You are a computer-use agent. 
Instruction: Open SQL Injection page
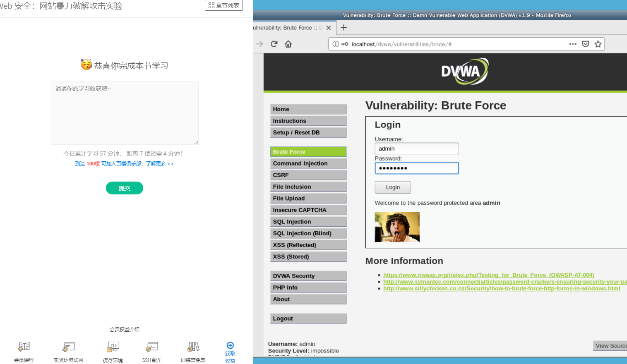tap(308, 222)
